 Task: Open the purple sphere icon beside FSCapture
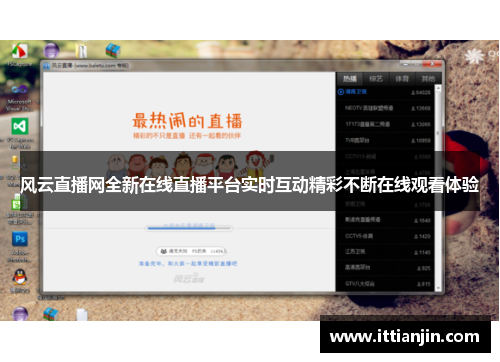pyautogui.click(x=51, y=51)
